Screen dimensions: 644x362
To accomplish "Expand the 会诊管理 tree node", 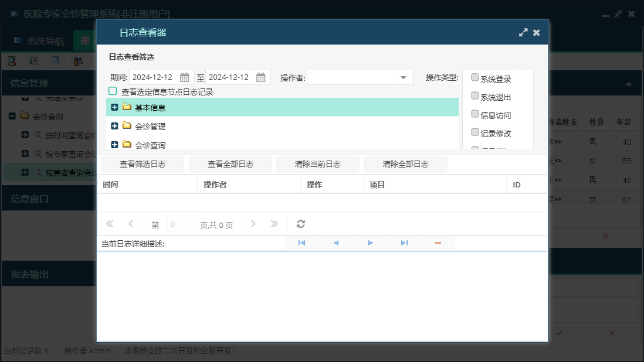I will (x=114, y=126).
